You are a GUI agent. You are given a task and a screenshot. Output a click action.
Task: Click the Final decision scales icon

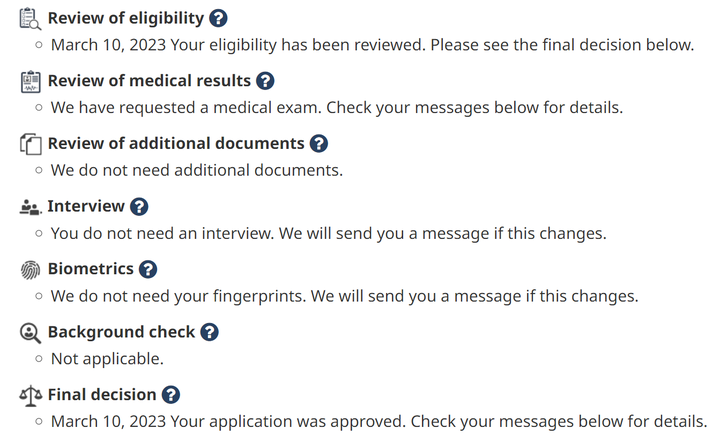point(31,395)
